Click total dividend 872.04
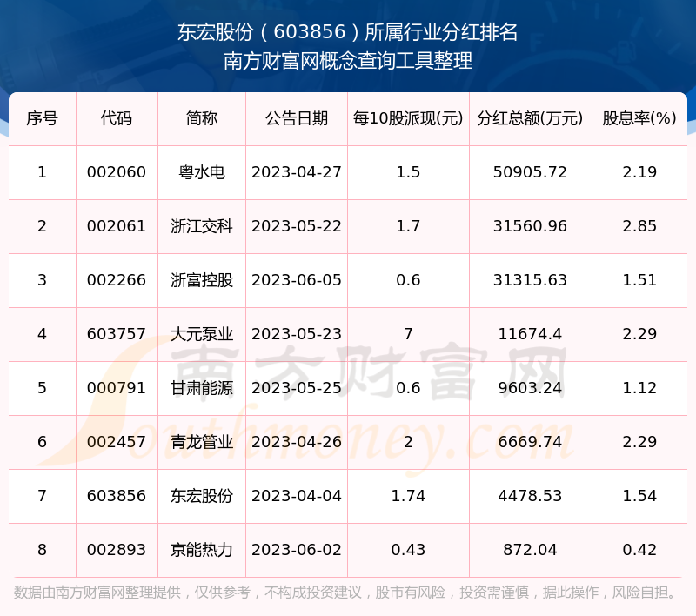The image size is (696, 616). (x=530, y=550)
